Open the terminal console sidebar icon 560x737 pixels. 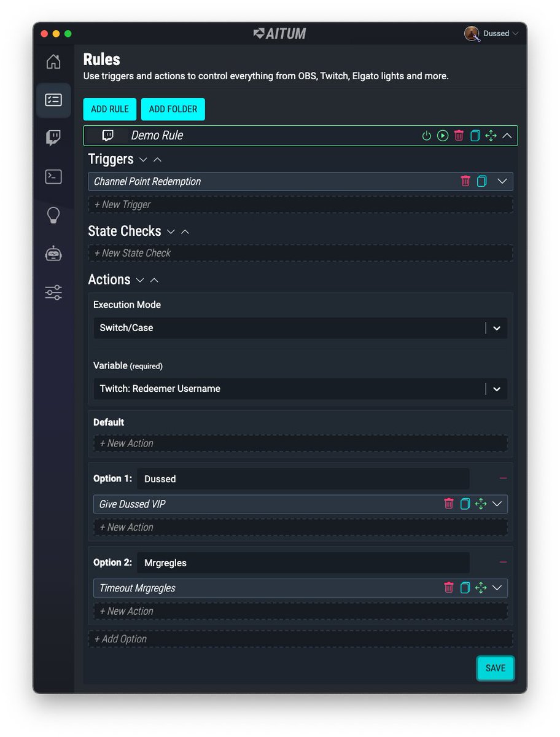[53, 176]
